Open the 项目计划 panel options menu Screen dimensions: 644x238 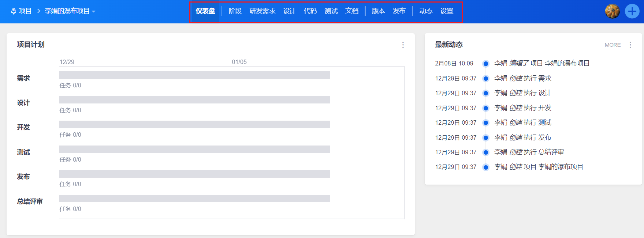point(403,45)
